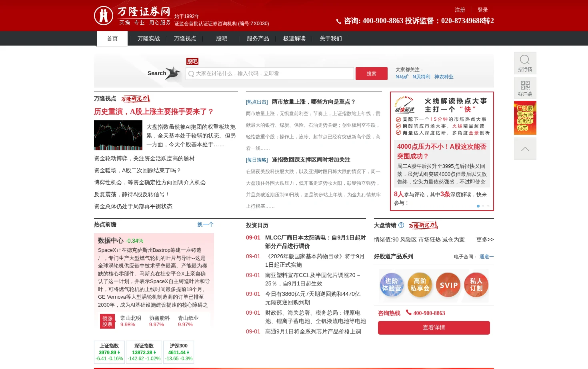
Task: Open article 资金总体仍处于局部再平衡状态
Action: [x=133, y=206]
